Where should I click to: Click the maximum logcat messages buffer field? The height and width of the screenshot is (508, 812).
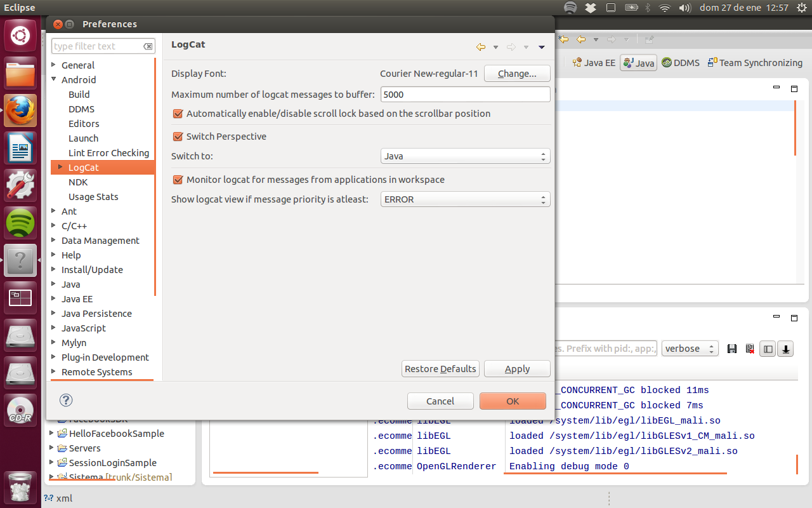[465, 95]
